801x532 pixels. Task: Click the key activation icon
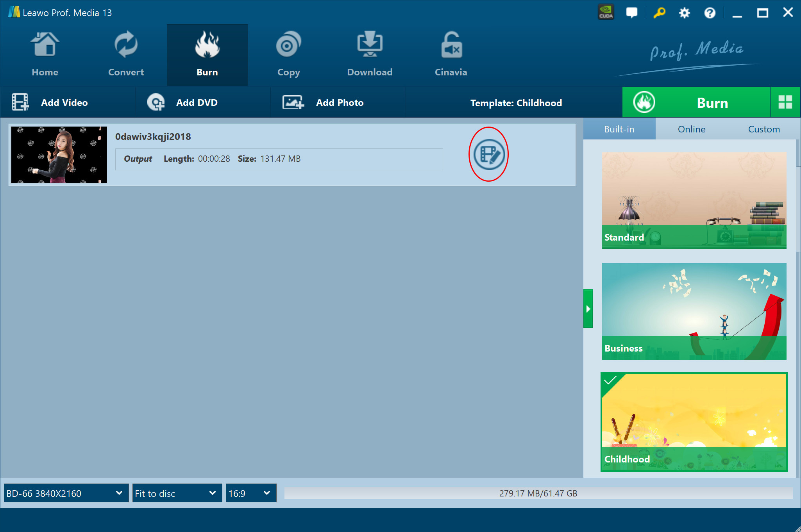point(659,12)
